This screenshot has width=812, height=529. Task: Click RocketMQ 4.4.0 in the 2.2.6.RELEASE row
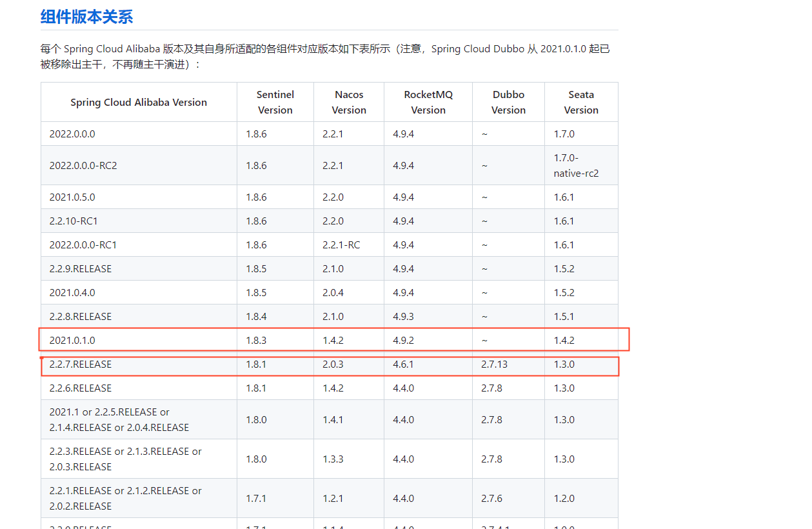403,388
